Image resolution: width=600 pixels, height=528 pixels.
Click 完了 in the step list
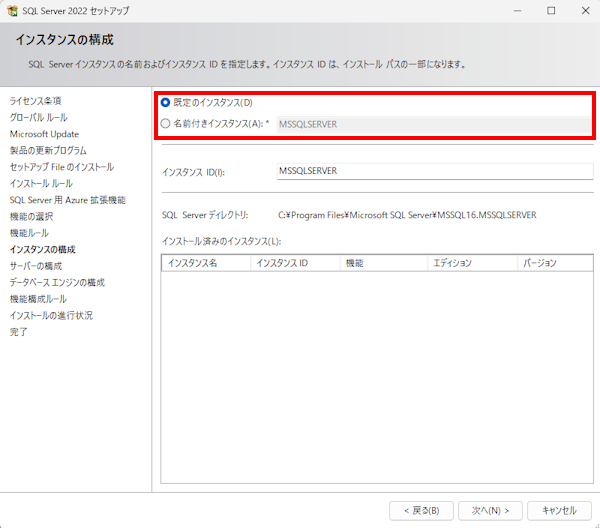19,332
